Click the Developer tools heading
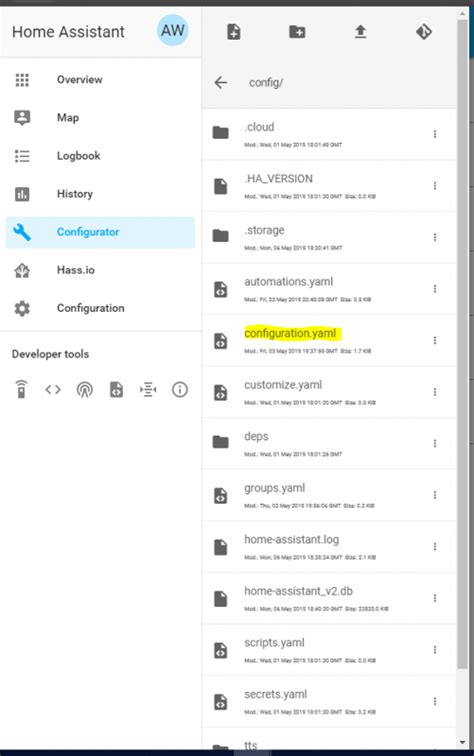Viewport: 474px width, 756px height. 51,354
